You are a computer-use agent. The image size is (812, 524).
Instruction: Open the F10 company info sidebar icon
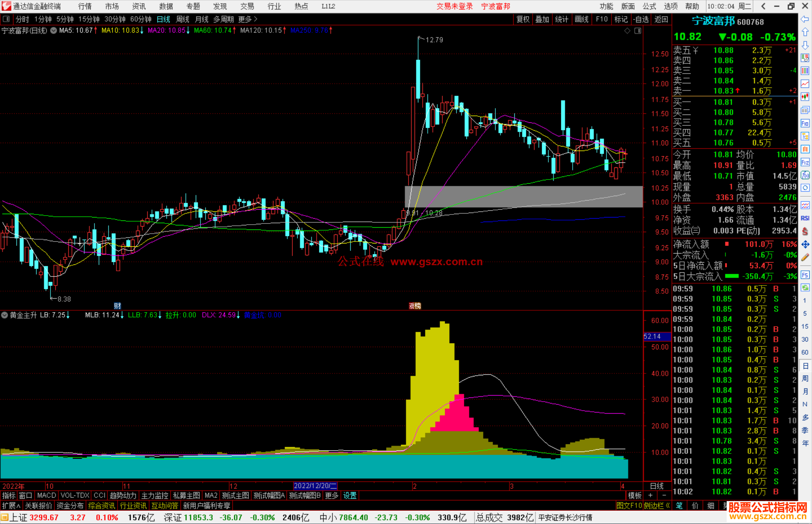point(805,123)
